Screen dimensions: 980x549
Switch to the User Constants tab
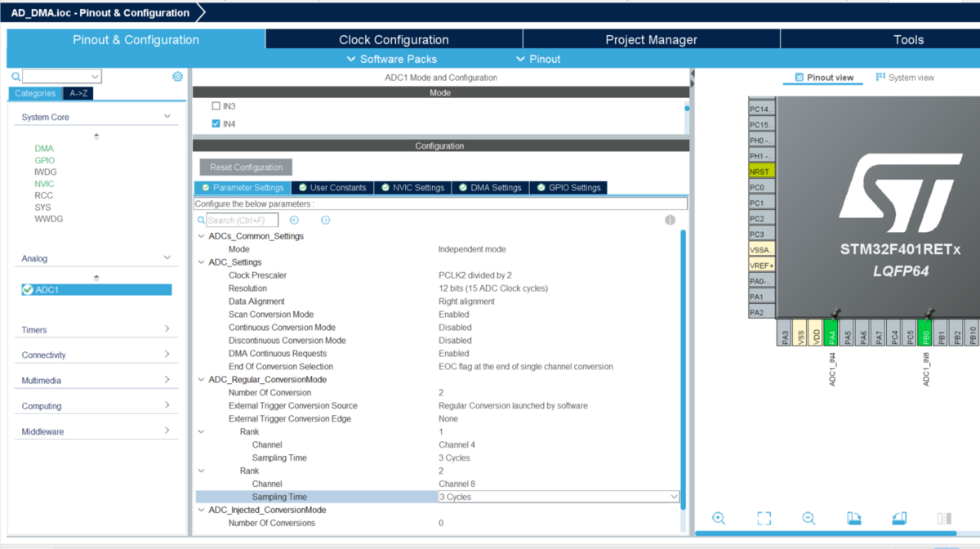pyautogui.click(x=332, y=188)
